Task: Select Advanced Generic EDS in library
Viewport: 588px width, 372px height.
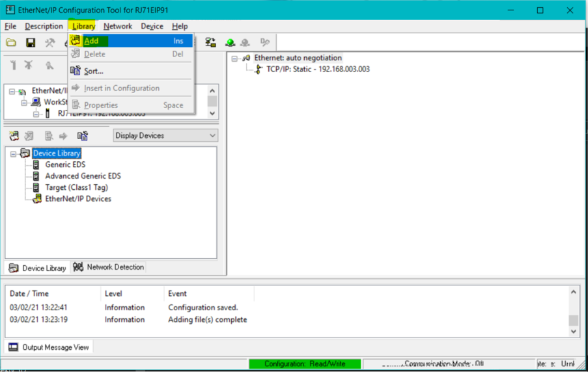Action: pyautogui.click(x=83, y=176)
